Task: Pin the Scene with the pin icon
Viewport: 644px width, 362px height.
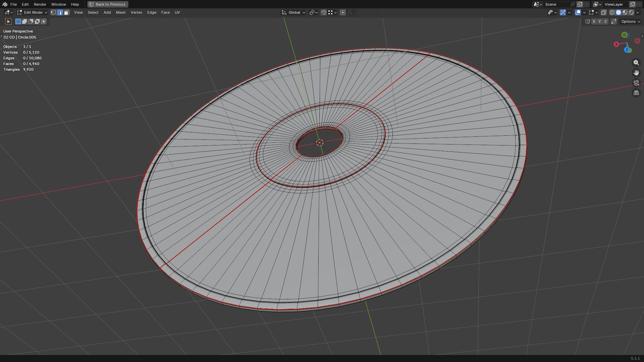Action: 573,4
